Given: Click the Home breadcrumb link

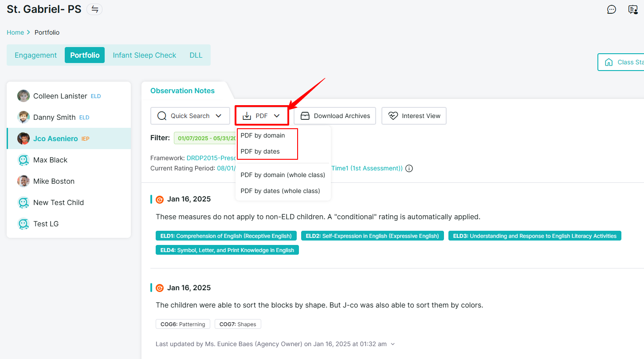Looking at the screenshot, I should [x=15, y=32].
